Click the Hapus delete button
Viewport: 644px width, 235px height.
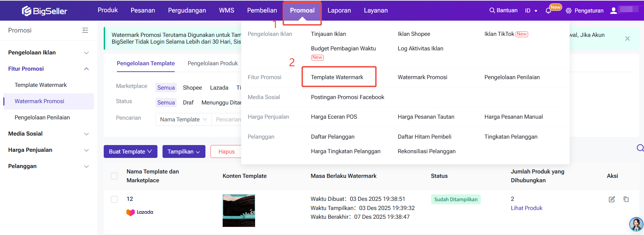226,151
